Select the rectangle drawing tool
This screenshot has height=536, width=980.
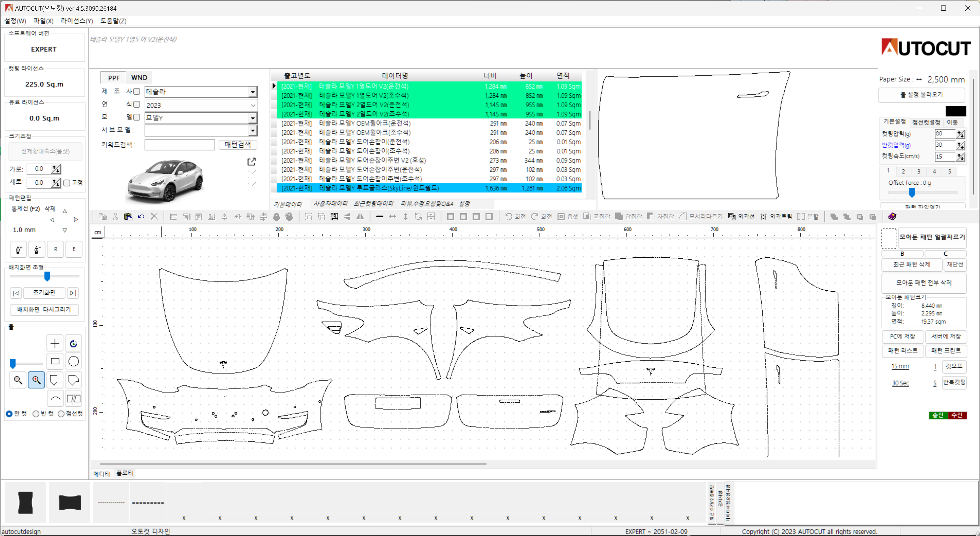pyautogui.click(x=55, y=361)
